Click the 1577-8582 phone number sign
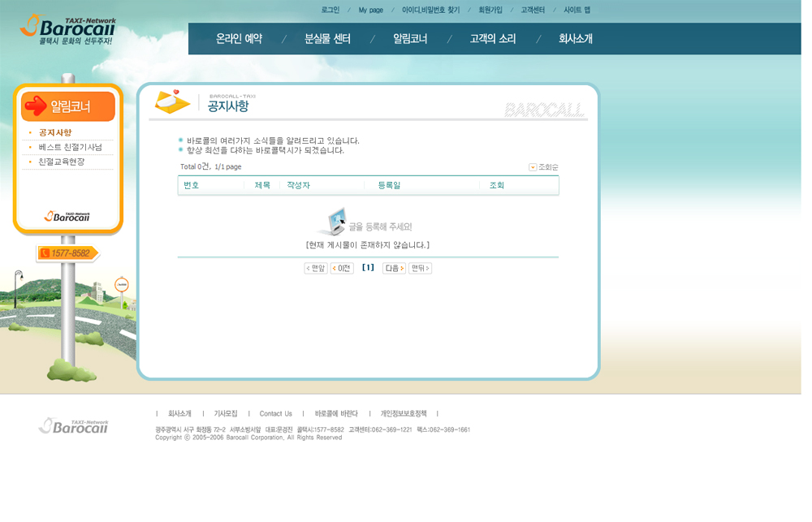The image size is (812, 522). click(67, 254)
